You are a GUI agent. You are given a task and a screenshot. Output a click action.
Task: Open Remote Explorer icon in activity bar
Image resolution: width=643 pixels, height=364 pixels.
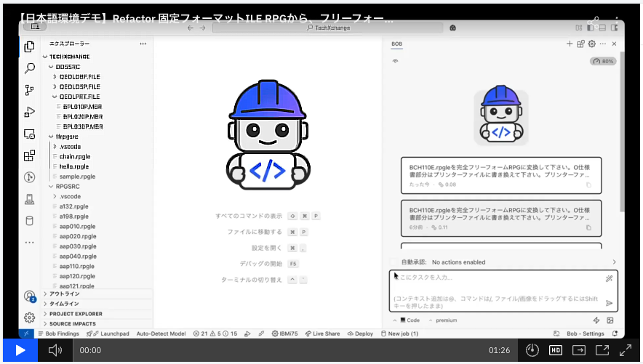pos(30,134)
